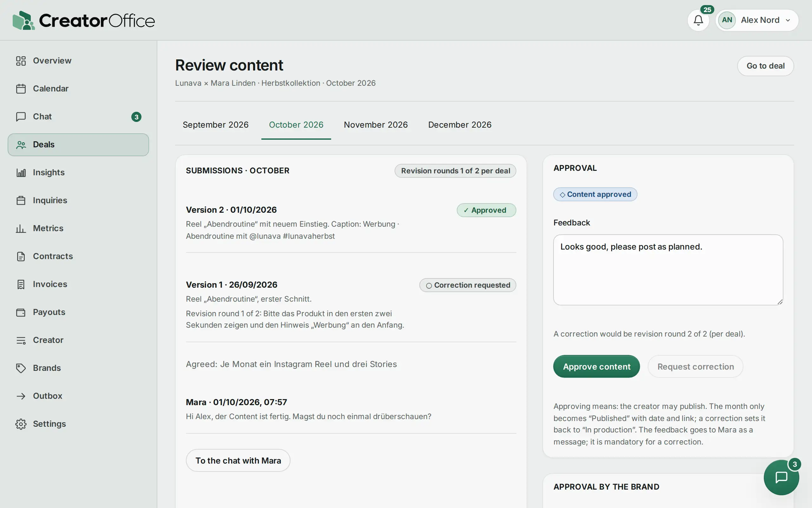812x508 pixels.
Task: Switch to September 2026 tab
Action: click(x=215, y=125)
